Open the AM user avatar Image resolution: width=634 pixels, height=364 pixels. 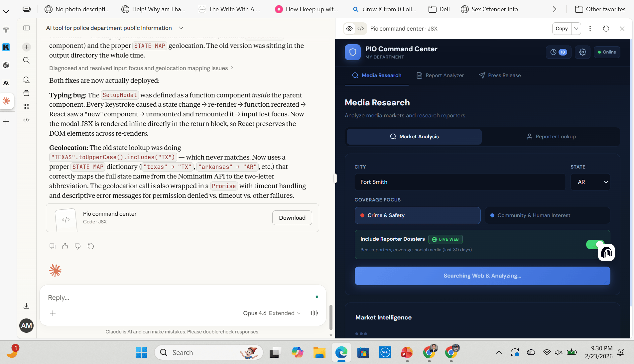pos(27,325)
